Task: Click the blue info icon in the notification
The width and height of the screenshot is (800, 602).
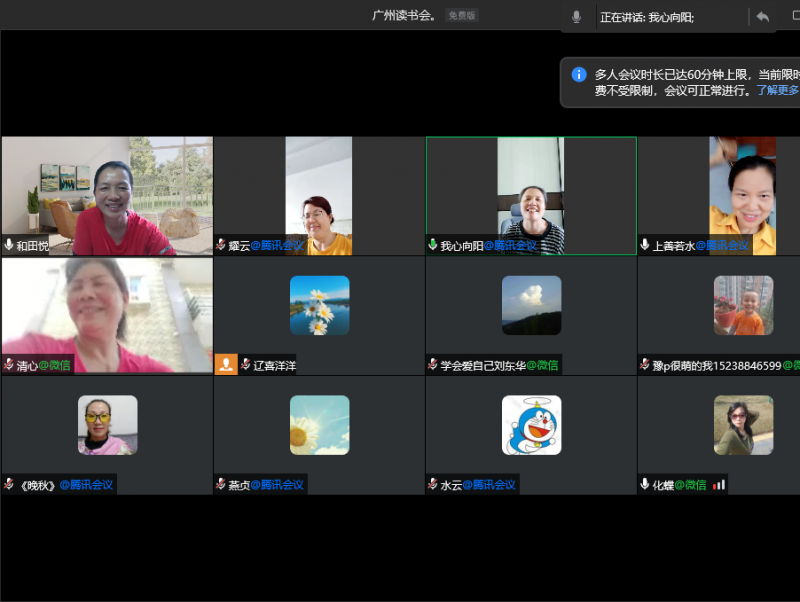Action: click(579, 74)
